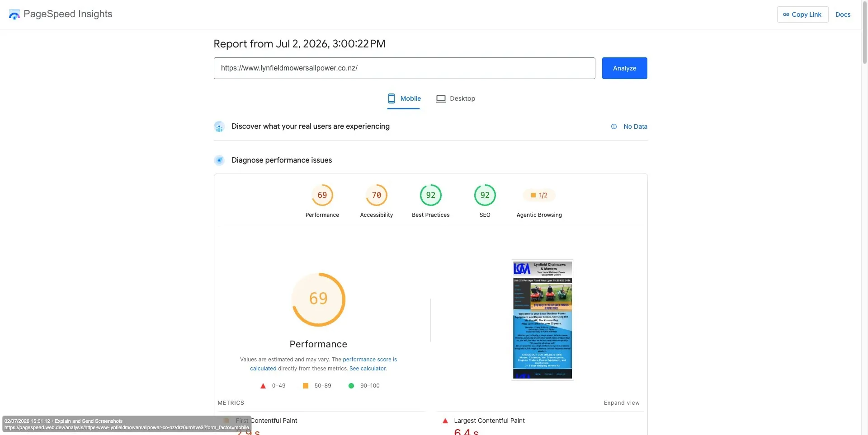Viewport: 868px width, 435px height.
Task: Click the Largest Contentful Paint label
Action: pyautogui.click(x=489, y=421)
